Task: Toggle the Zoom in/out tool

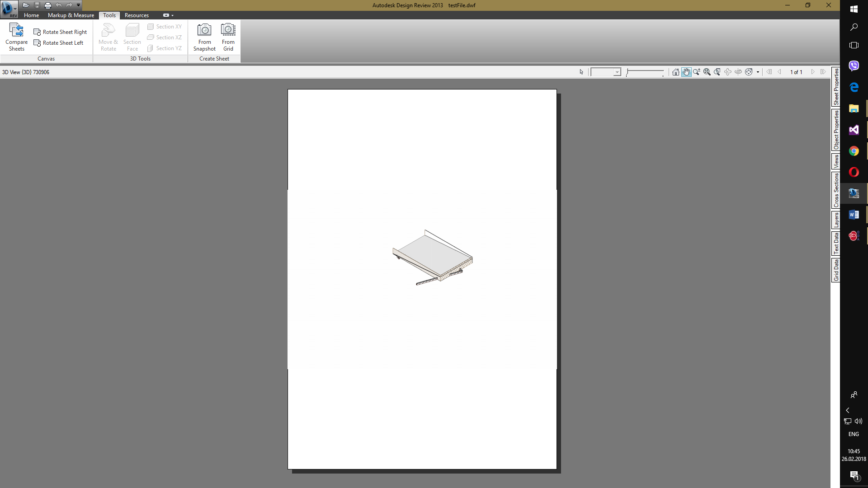Action: click(x=697, y=72)
